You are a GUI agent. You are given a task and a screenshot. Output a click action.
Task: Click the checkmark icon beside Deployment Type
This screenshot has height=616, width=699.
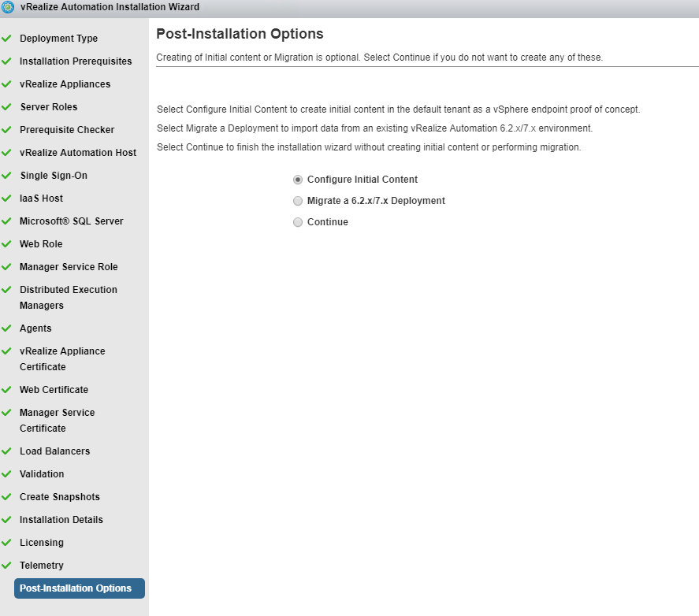[7, 39]
